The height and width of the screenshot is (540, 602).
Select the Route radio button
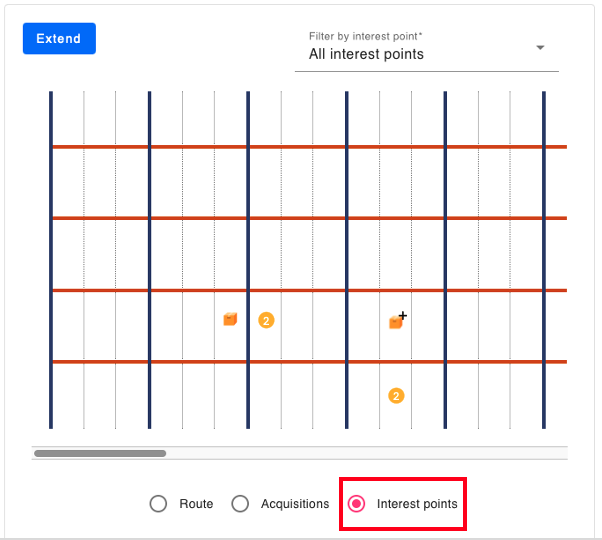[158, 504]
